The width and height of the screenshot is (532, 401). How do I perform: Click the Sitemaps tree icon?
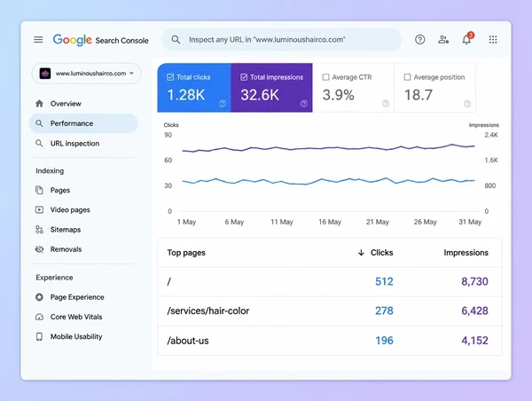point(39,230)
